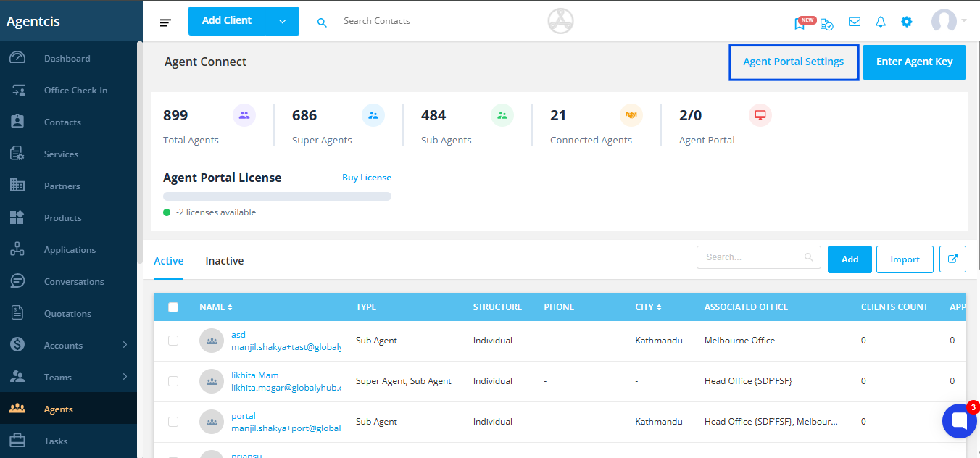
Task: Open the likhita Mam agent link
Action: coord(255,375)
